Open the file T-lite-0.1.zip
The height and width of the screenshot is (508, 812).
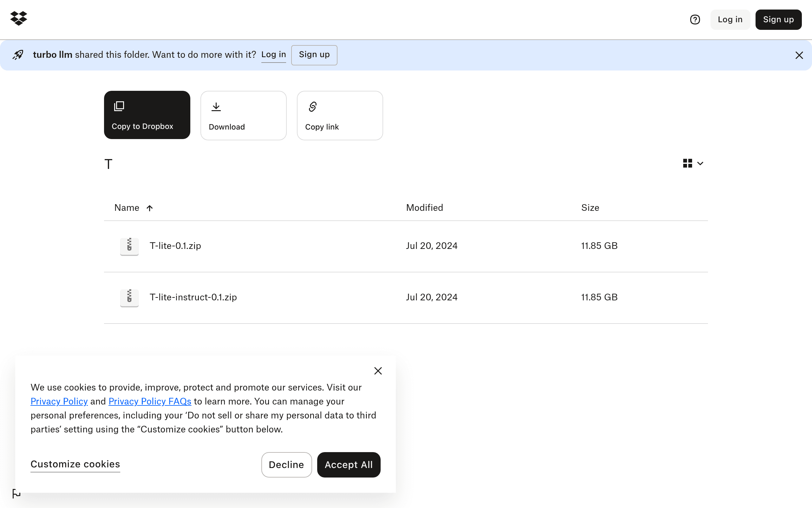coord(175,246)
